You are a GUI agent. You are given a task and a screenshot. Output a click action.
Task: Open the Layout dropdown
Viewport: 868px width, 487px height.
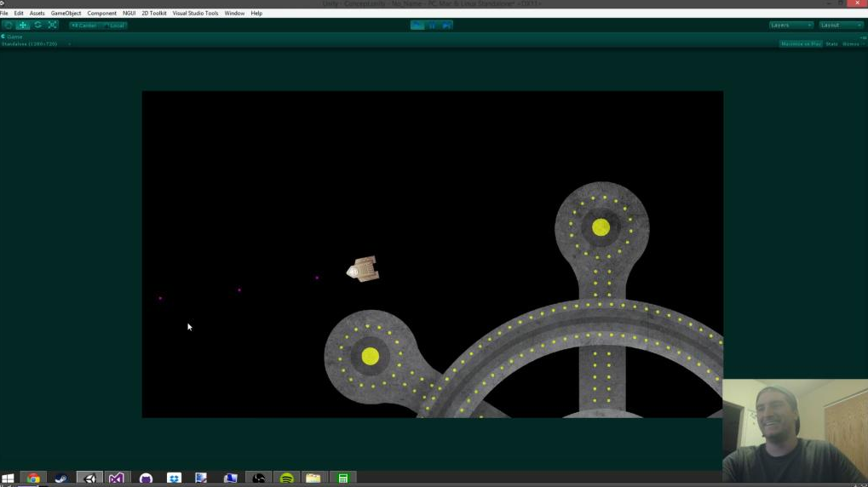pyautogui.click(x=841, y=25)
